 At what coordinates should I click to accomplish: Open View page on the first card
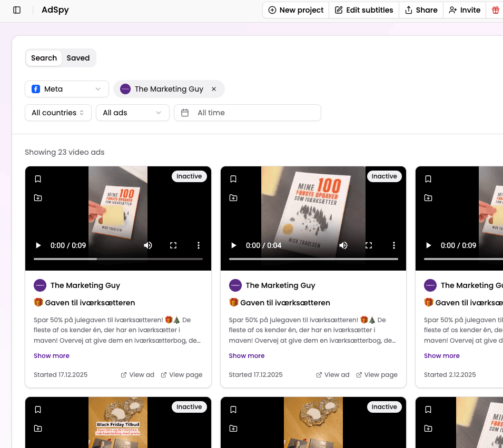[x=182, y=375]
